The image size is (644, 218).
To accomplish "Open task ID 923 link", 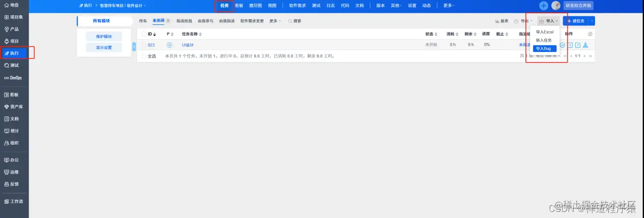I will click(x=151, y=45).
